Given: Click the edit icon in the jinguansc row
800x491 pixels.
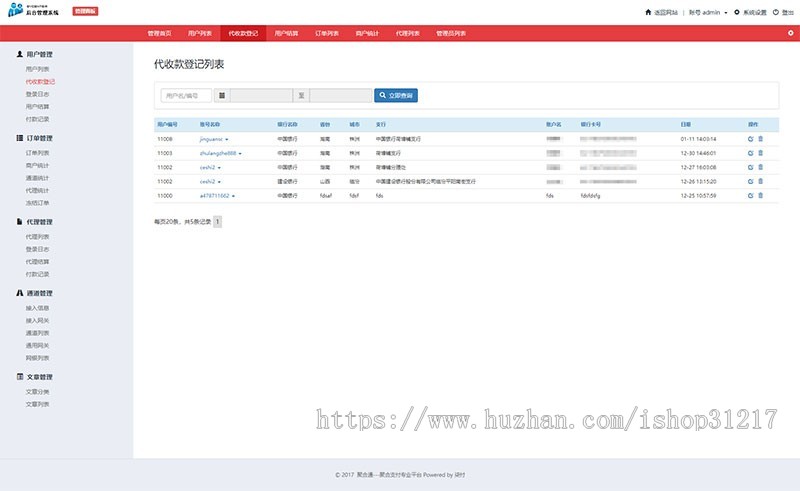Looking at the screenshot, I should tap(751, 139).
